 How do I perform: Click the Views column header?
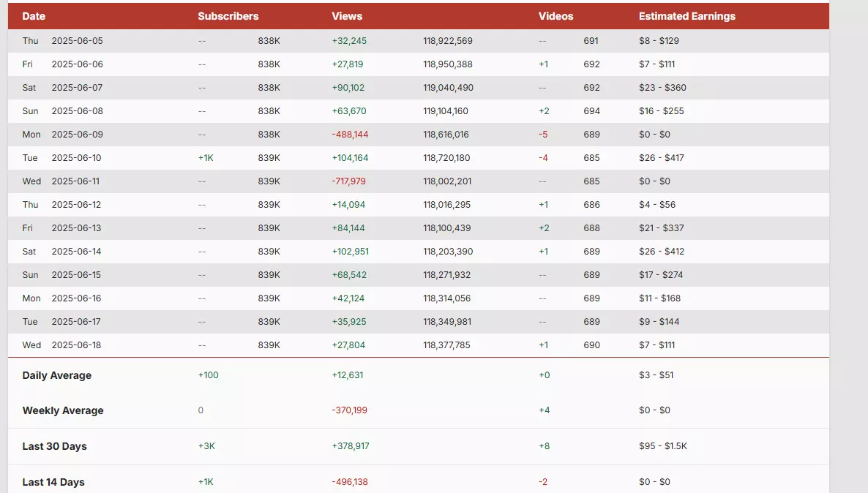tap(347, 16)
